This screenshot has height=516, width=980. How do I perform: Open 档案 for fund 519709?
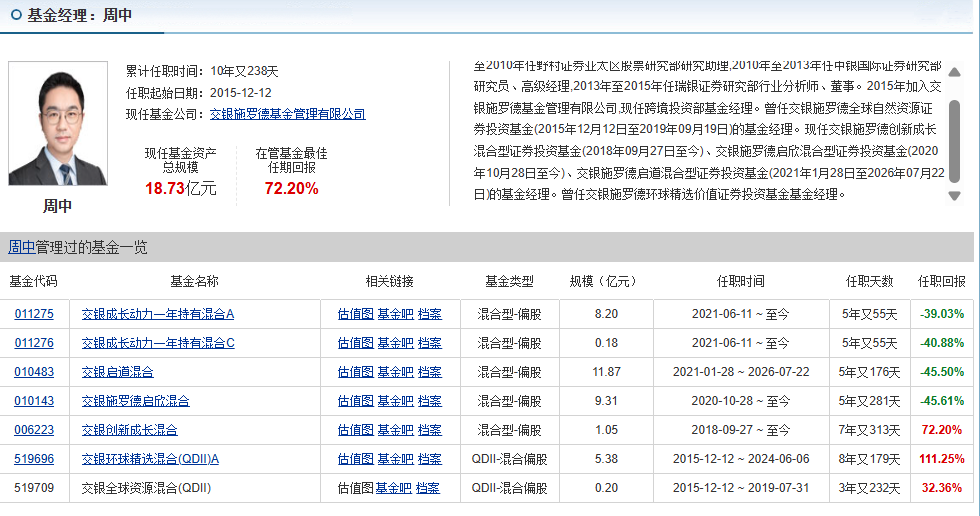(428, 488)
